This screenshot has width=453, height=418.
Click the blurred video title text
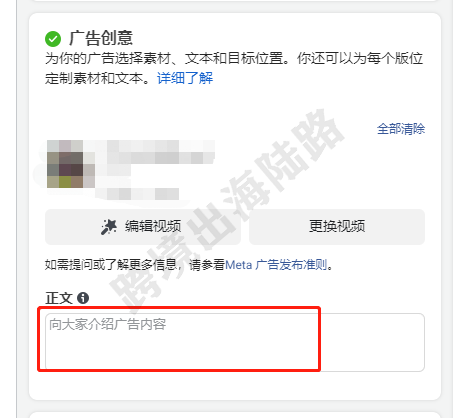156,152
